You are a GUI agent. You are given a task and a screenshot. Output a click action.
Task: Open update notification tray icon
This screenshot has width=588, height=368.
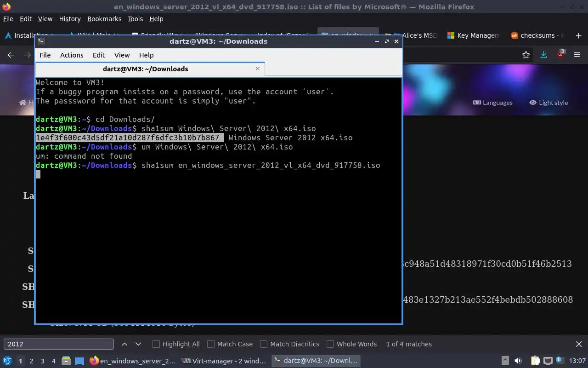pos(560,360)
